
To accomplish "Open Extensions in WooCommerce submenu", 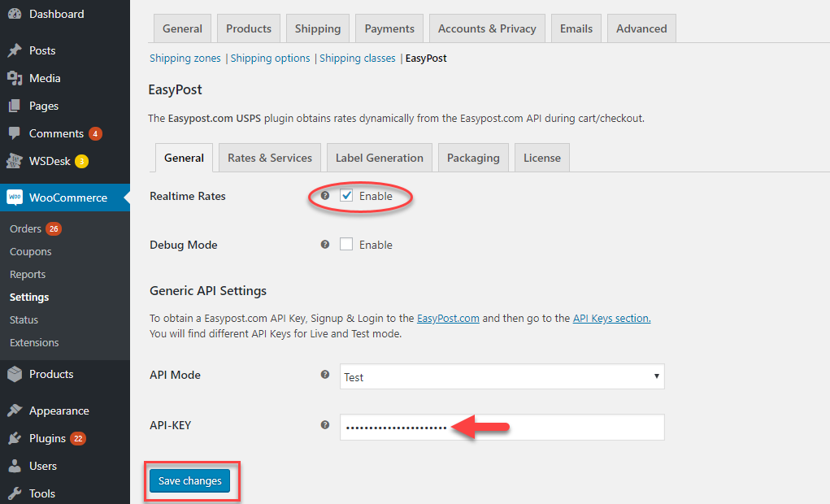I will pyautogui.click(x=34, y=342).
